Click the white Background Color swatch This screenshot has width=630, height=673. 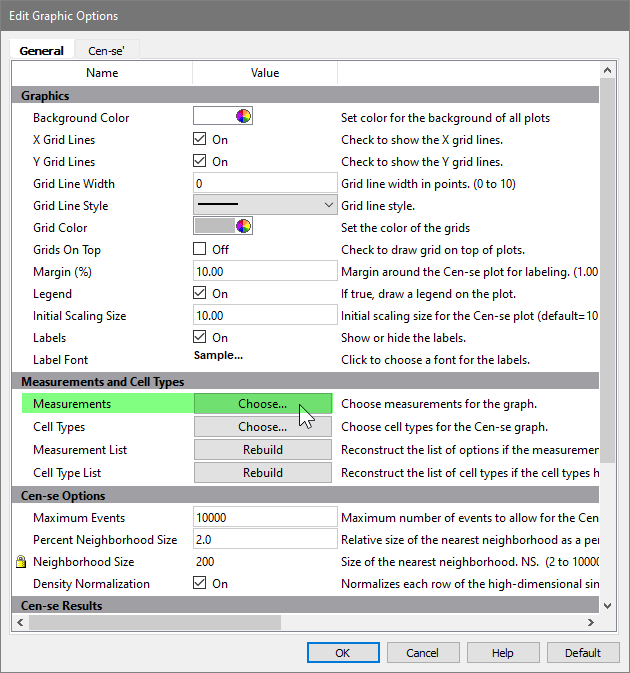(213, 117)
